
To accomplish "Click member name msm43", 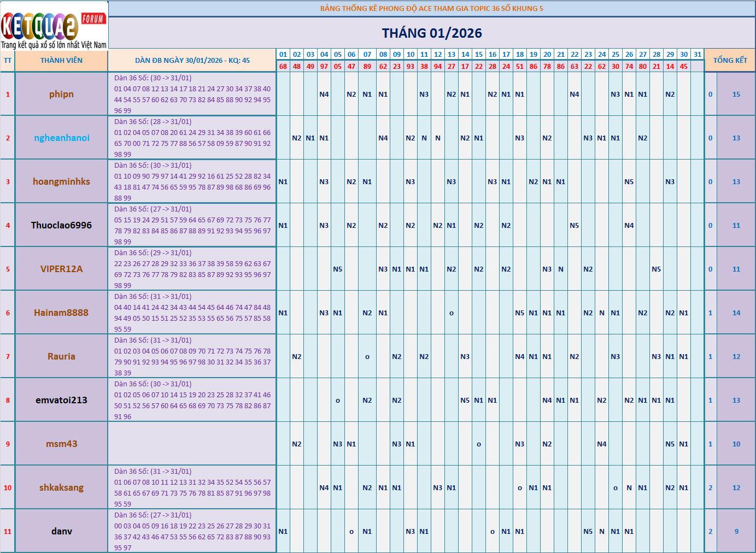I will tap(61, 444).
